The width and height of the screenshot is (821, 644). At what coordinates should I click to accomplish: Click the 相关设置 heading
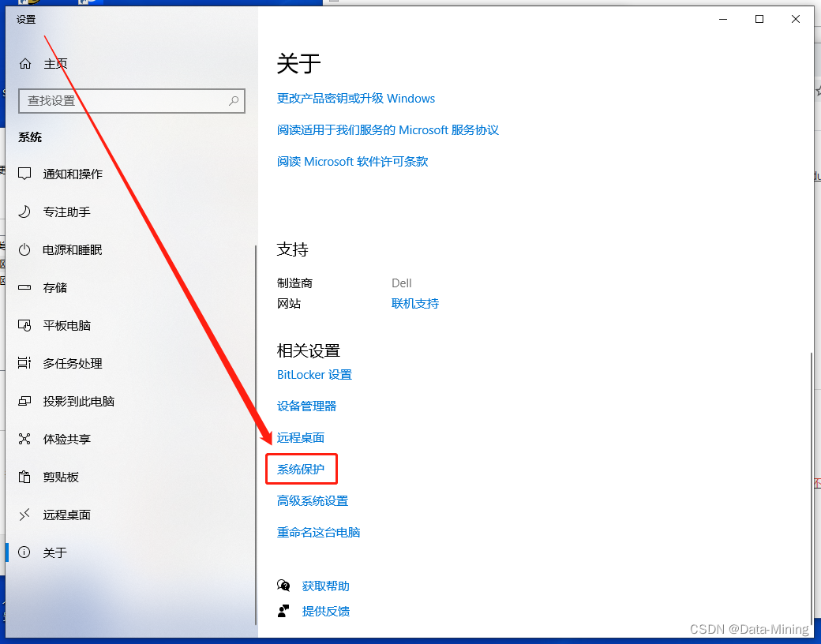click(309, 350)
